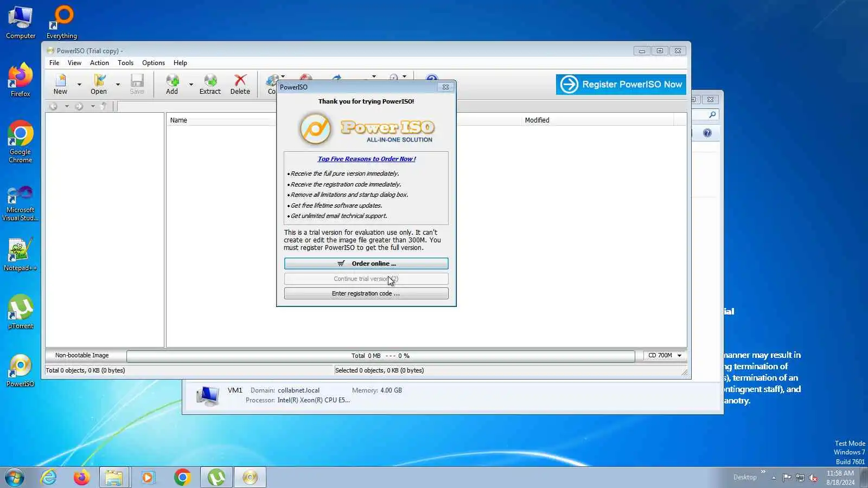Click Continue trial version button
Viewport: 868px width, 488px height.
click(366, 279)
